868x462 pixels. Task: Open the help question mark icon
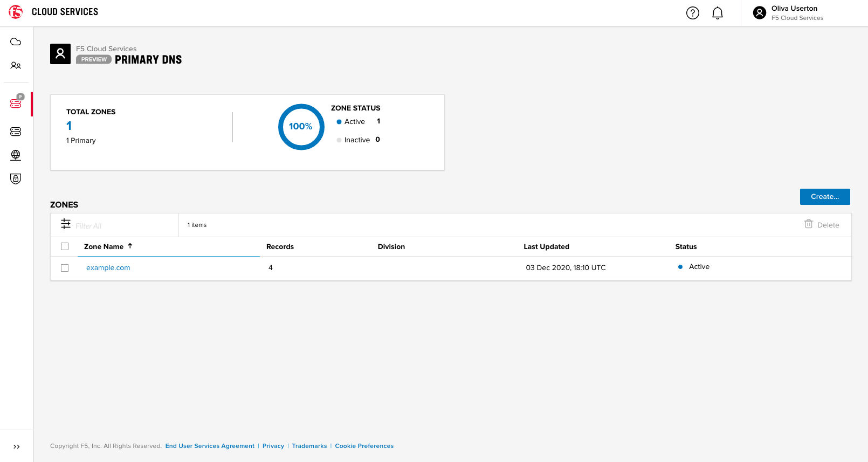692,13
